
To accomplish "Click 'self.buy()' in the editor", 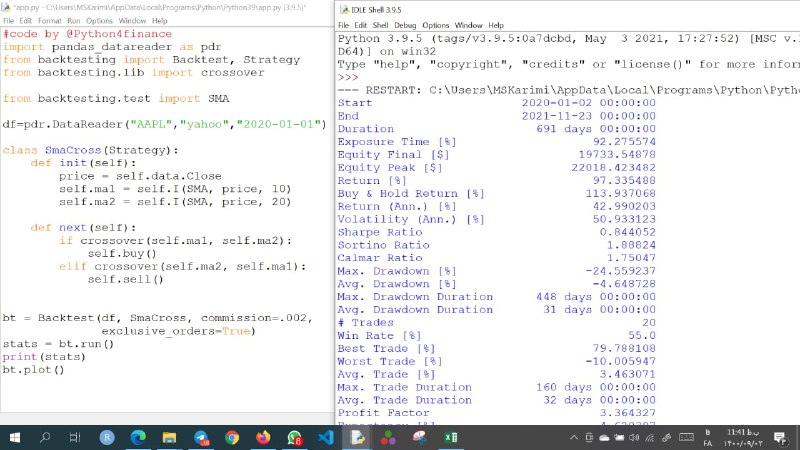I will (122, 253).
